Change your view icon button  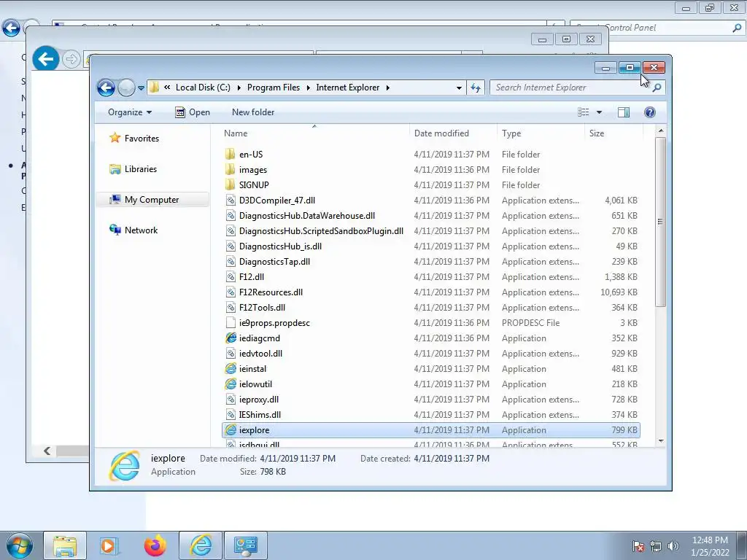[x=583, y=112]
